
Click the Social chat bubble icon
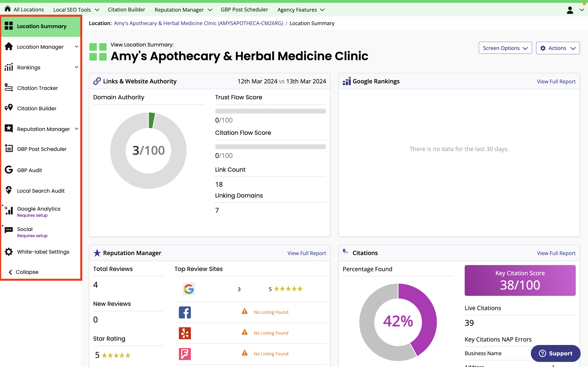9,230
